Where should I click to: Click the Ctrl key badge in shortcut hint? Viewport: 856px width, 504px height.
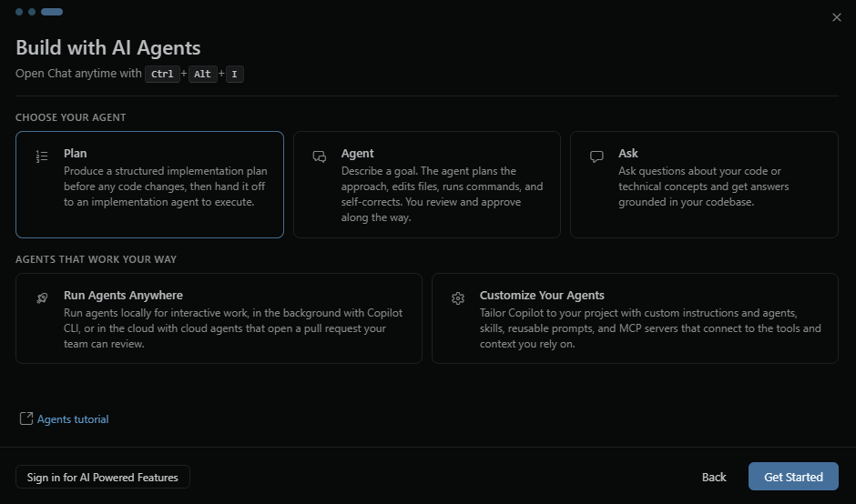point(162,75)
